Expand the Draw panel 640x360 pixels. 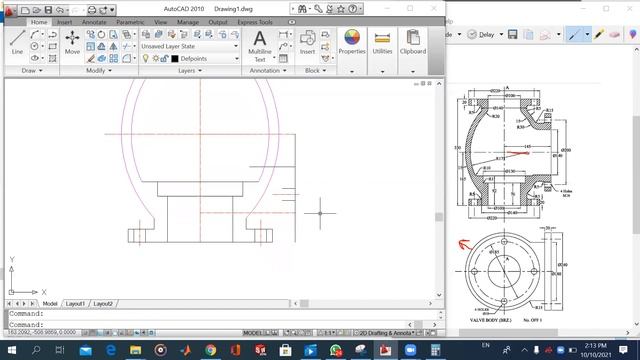[32, 70]
